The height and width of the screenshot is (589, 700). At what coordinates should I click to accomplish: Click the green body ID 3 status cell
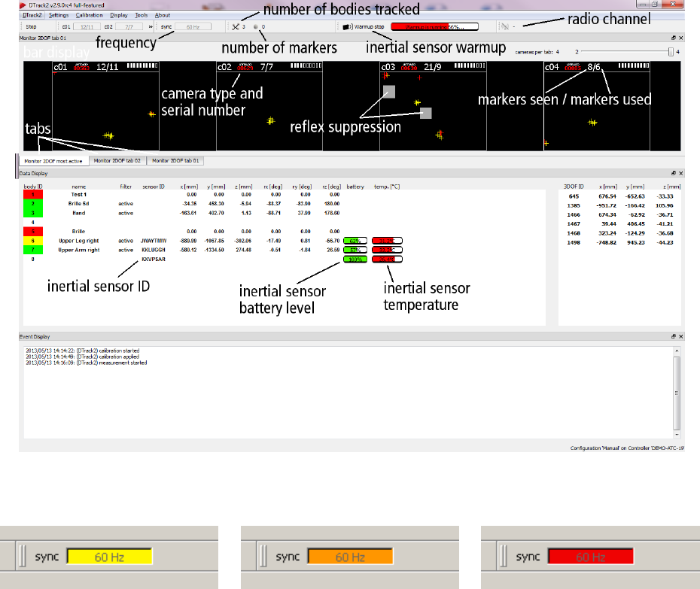(x=33, y=213)
